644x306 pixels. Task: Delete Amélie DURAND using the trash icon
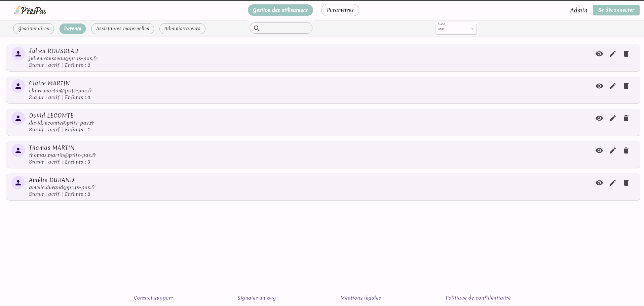(x=626, y=183)
